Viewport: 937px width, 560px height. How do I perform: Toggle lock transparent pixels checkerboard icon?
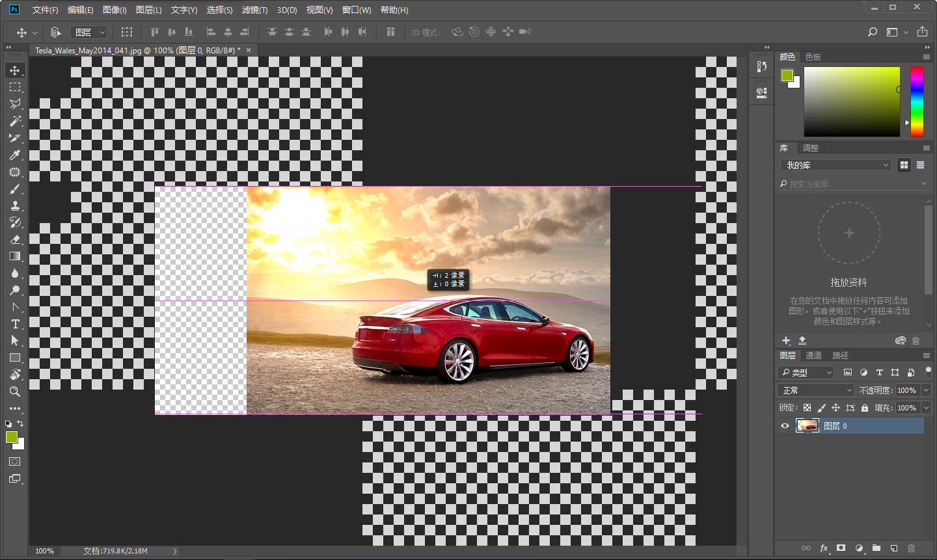(x=807, y=408)
